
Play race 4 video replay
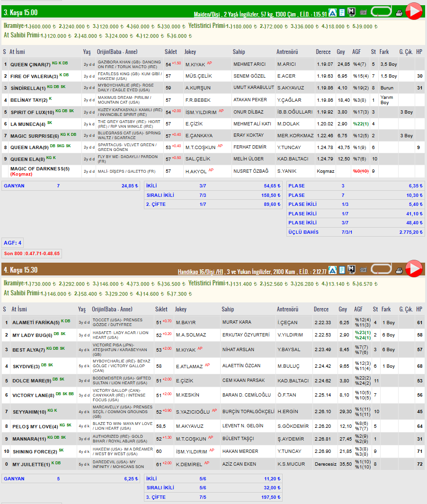414,269
